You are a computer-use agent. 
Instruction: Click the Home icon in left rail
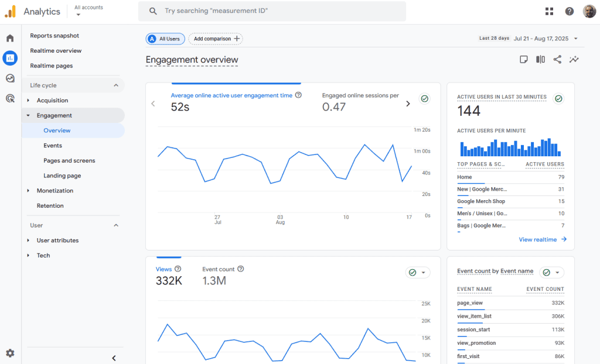10,38
